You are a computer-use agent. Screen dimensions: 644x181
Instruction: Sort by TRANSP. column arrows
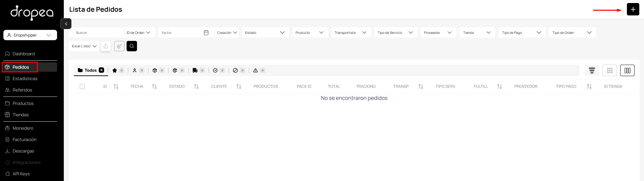point(421,86)
